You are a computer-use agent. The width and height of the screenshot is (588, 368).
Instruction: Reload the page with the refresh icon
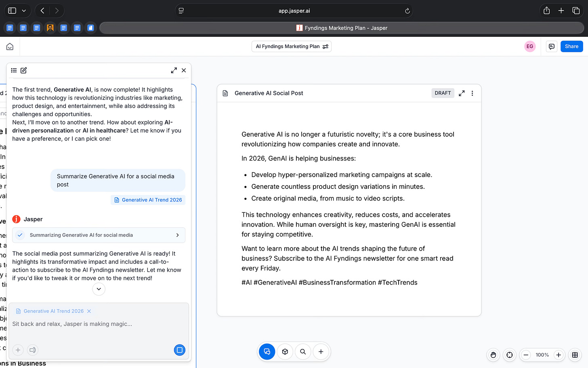click(407, 11)
